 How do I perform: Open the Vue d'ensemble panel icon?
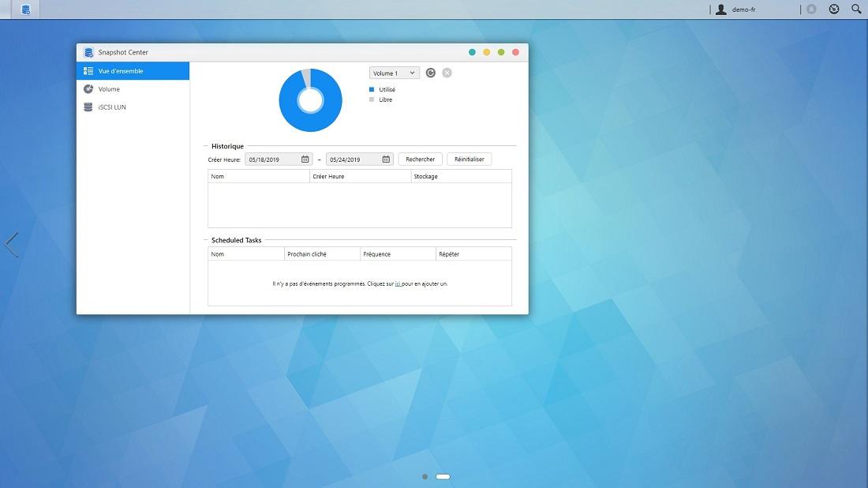(88, 70)
